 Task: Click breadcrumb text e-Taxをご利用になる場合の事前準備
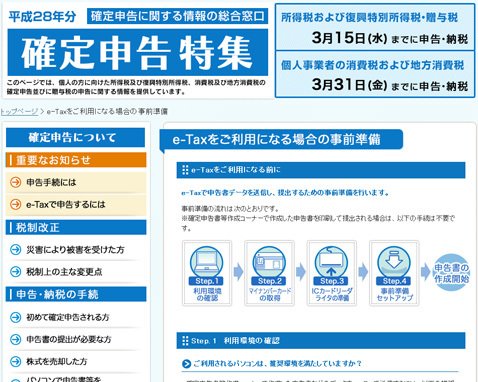[x=107, y=111]
